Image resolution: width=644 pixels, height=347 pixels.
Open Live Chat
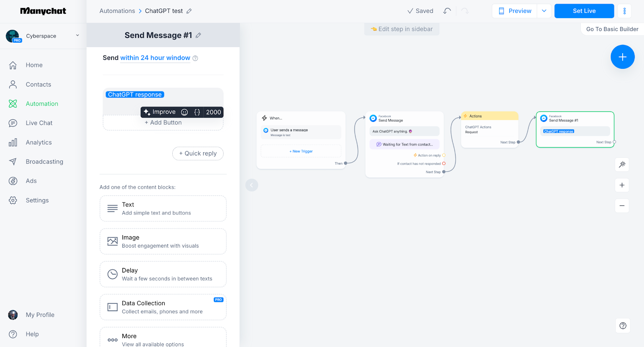tap(39, 123)
